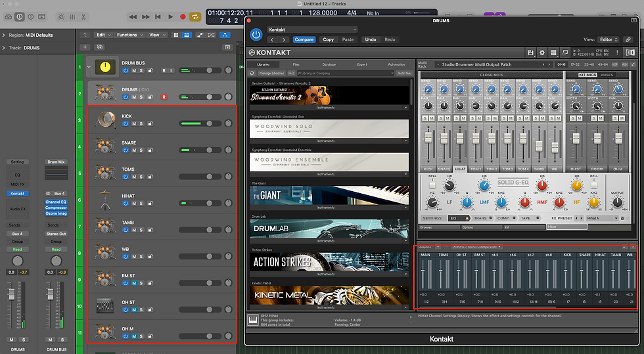This screenshot has width=644, height=354.
Task: Toggle the Flex icon in tracks header
Action: tap(211, 35)
